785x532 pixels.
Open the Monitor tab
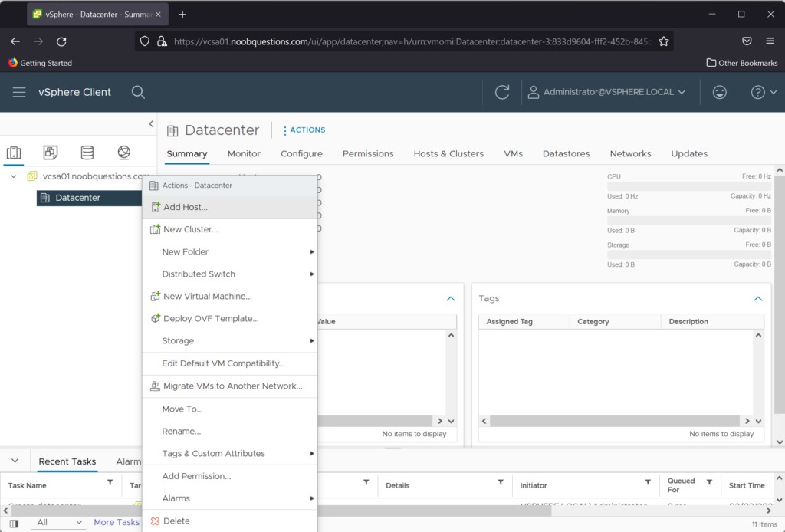tap(244, 153)
